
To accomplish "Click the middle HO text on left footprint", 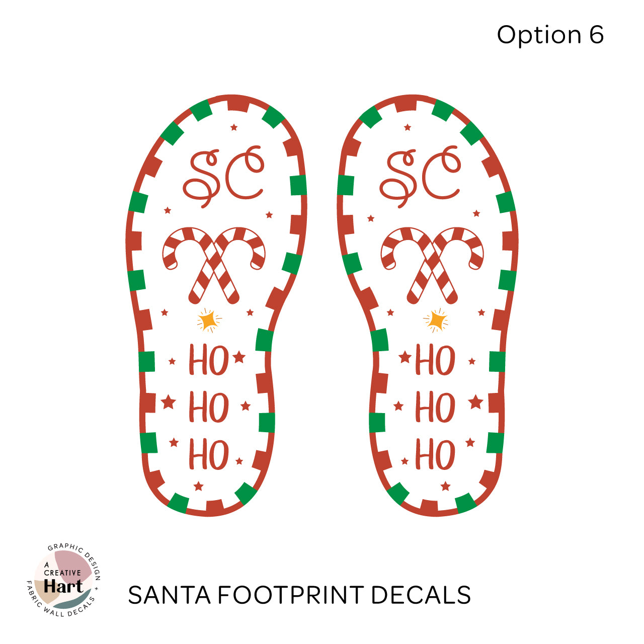I will click(209, 407).
